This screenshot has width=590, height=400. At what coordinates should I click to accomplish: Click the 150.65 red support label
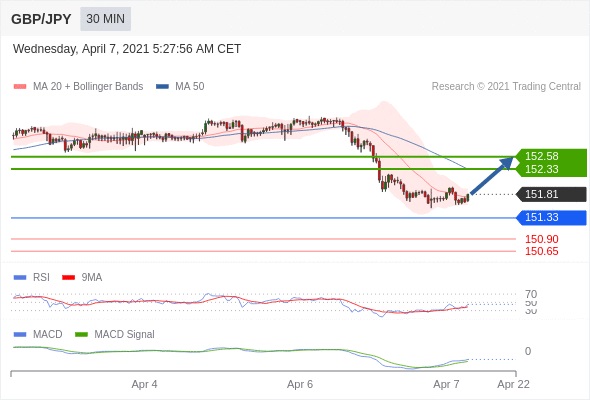pyautogui.click(x=541, y=251)
